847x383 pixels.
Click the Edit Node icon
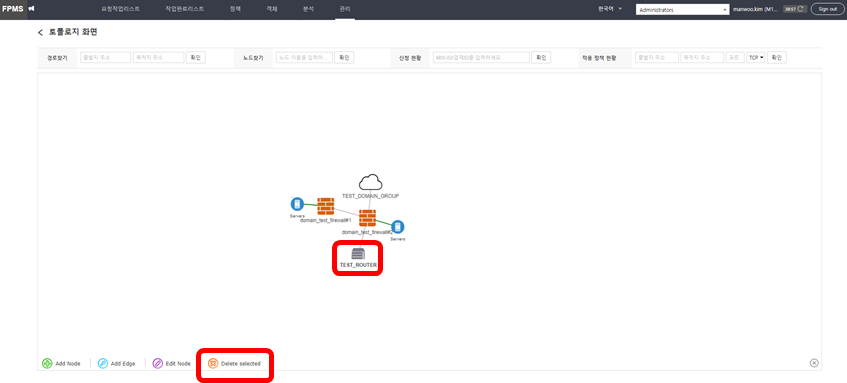pyautogui.click(x=158, y=364)
